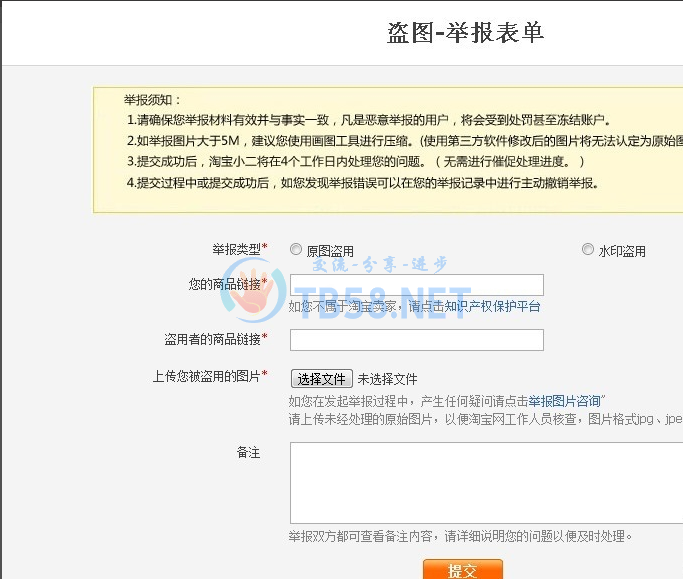This screenshot has height=579, width=683.
Task: Select the 水印盗用 radio button
Action: point(588,250)
